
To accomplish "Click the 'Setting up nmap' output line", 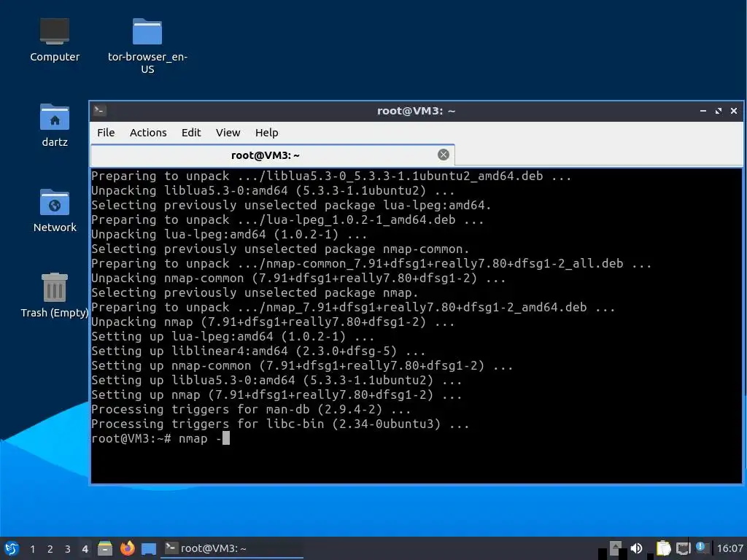I will click(276, 394).
